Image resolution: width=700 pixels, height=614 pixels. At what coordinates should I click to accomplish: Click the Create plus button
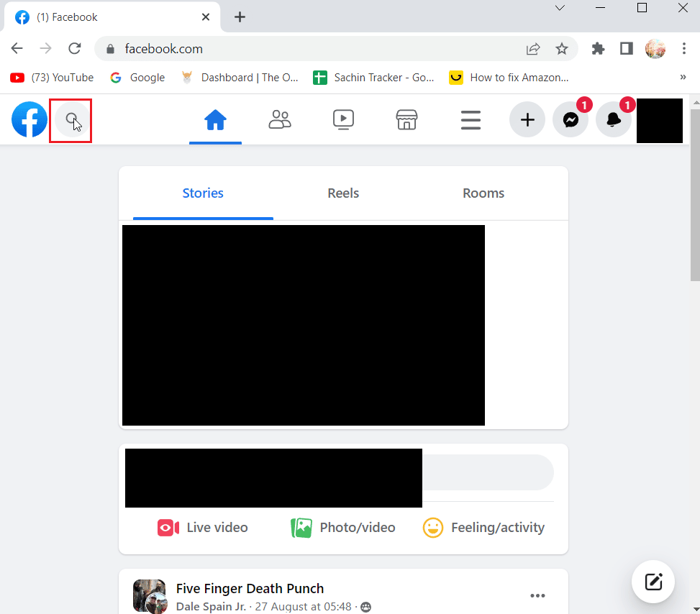527,119
